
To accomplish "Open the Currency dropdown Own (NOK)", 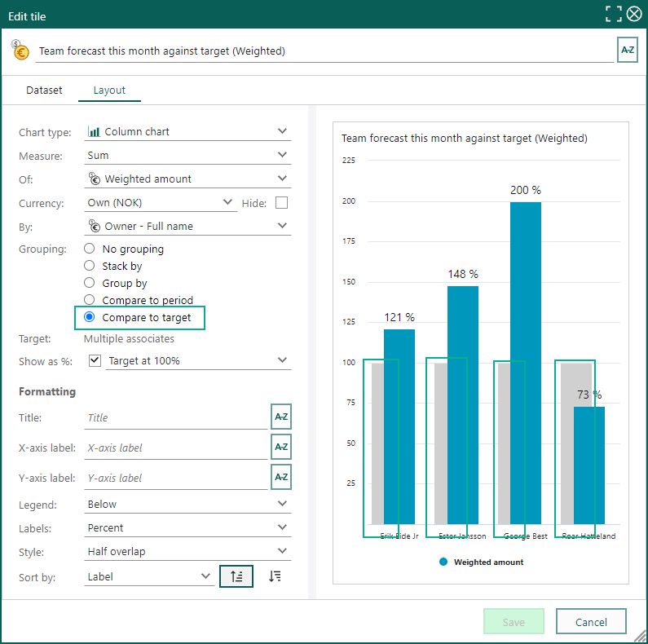I will 161,202.
